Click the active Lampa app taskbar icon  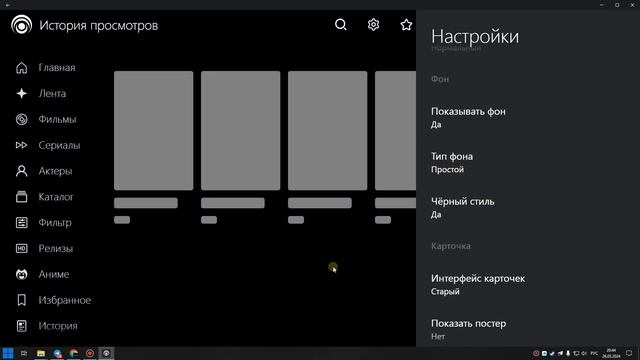pyautogui.click(x=106, y=353)
